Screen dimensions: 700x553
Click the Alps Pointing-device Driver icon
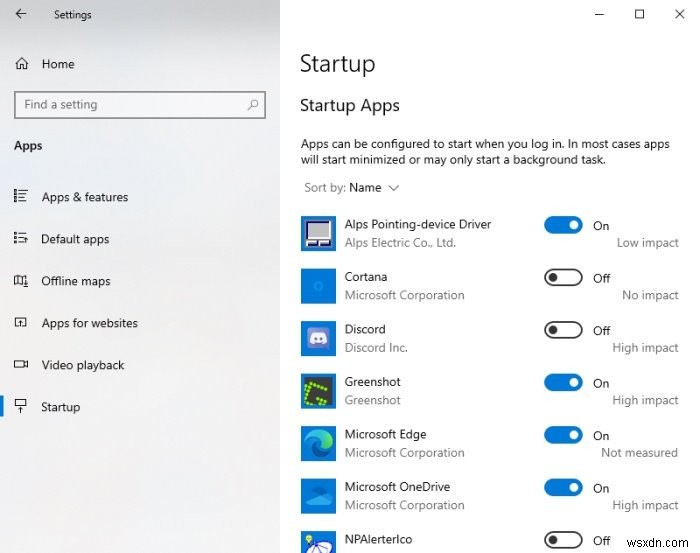point(318,233)
